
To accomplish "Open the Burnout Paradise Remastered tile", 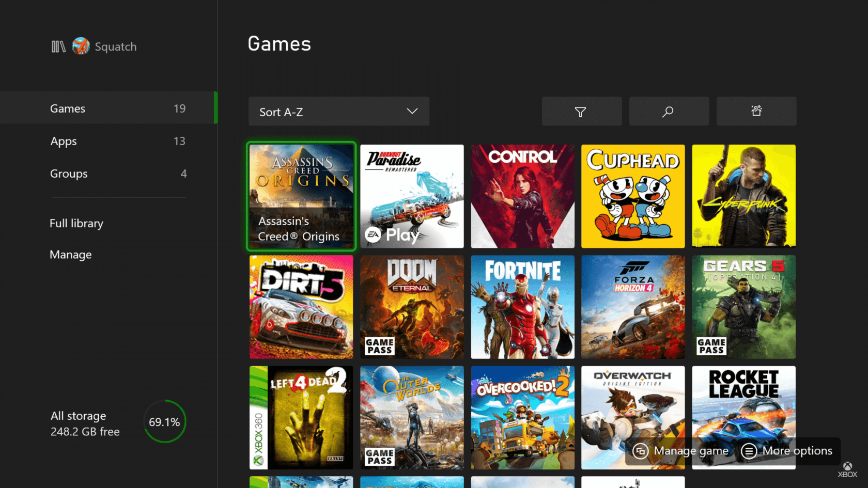I will 412,196.
